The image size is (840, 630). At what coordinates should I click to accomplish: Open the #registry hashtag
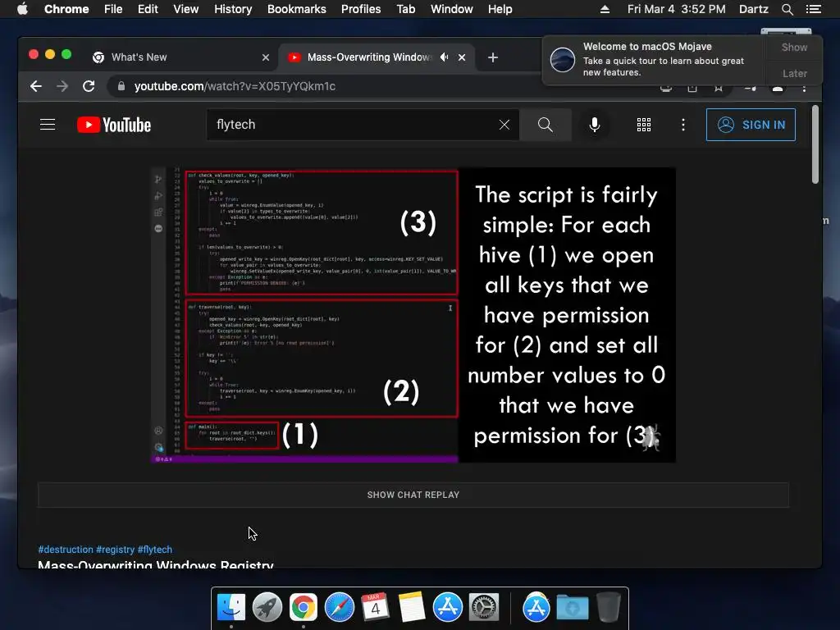coord(115,549)
